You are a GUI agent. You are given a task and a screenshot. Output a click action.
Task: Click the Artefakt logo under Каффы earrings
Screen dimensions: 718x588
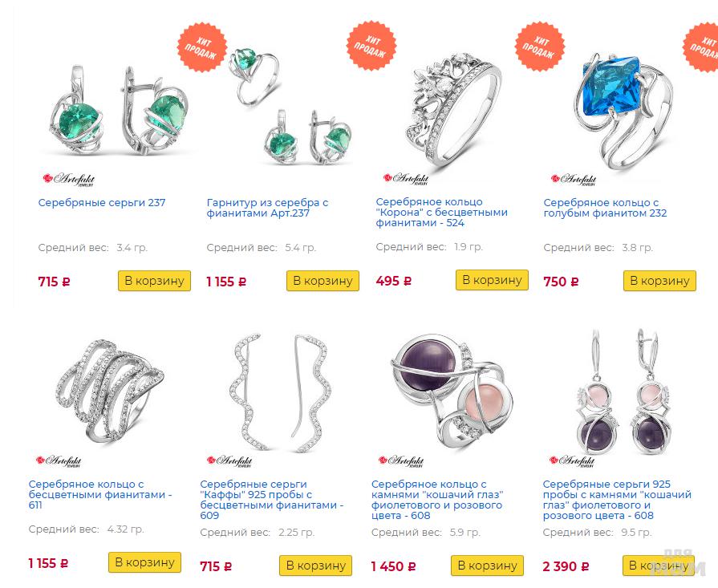click(x=229, y=460)
